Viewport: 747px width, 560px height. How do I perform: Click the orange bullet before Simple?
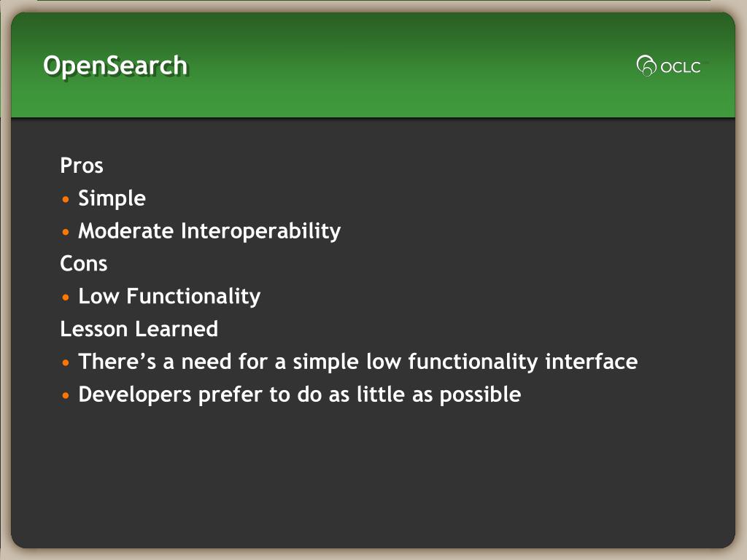pos(66,199)
